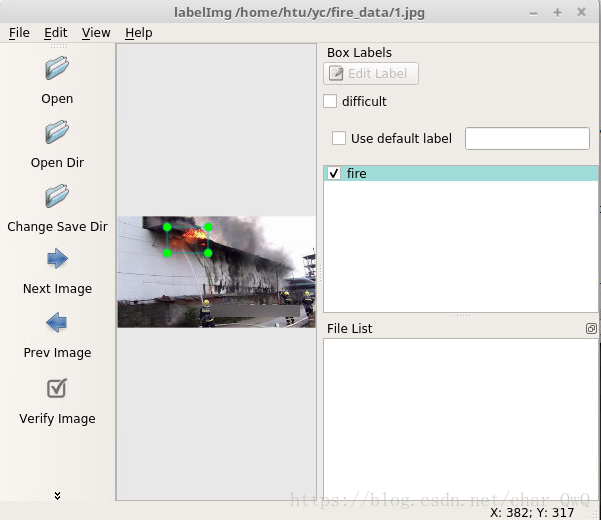Open the Edit menu
Image resolution: width=601 pixels, height=520 pixels.
56,33
